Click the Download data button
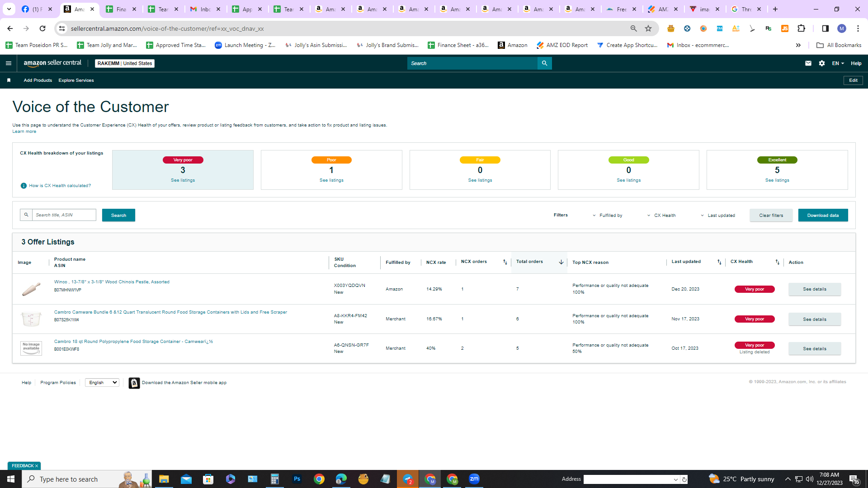 (823, 216)
